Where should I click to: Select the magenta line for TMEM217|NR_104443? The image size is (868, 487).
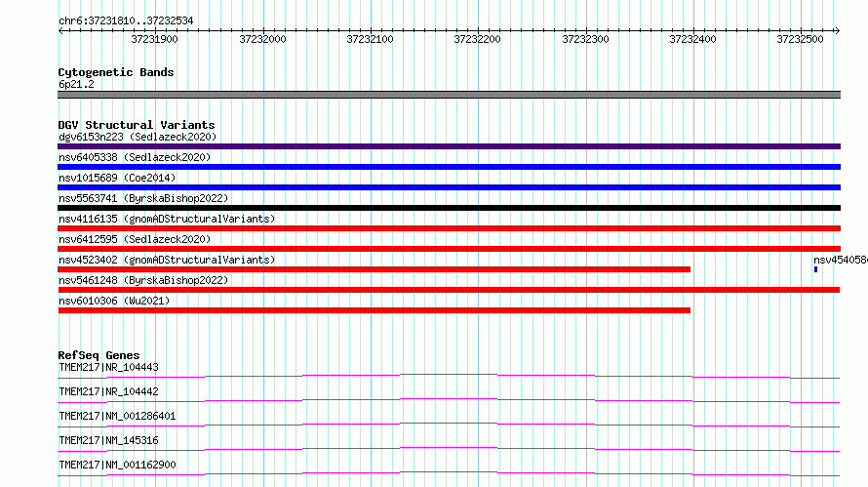pyautogui.click(x=449, y=376)
